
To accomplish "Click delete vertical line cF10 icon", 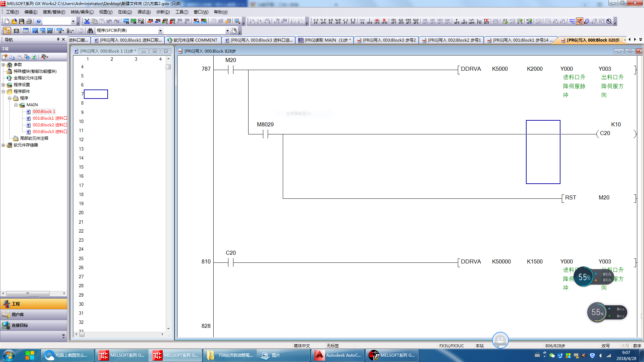I will pyautogui.click(x=384, y=21).
